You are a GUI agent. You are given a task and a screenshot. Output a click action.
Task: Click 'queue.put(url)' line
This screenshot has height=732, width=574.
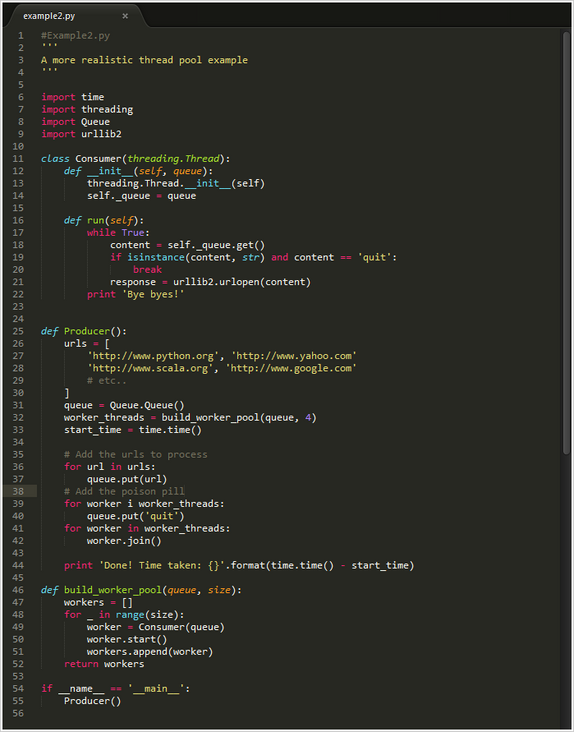127,479
